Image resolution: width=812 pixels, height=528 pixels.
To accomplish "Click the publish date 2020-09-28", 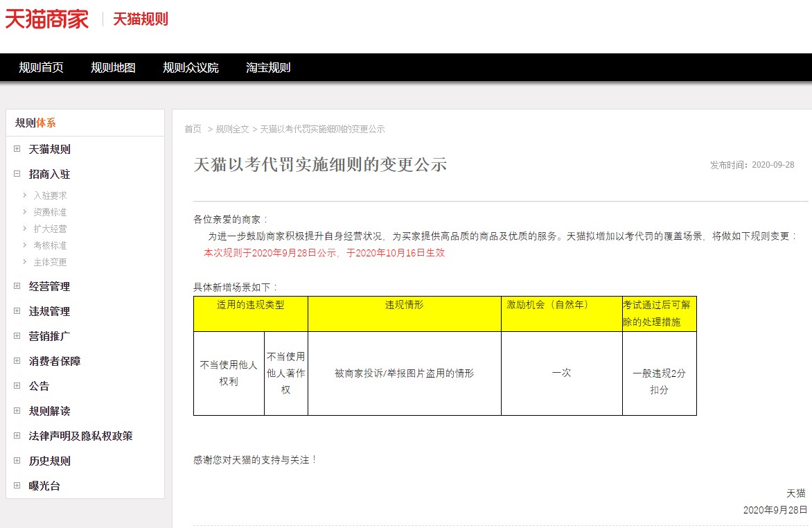I will [773, 165].
